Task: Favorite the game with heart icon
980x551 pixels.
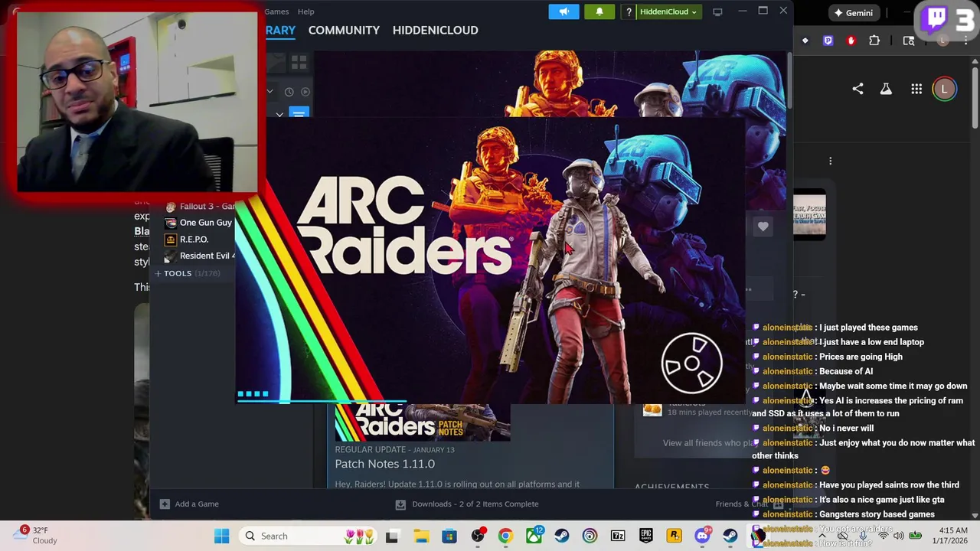Action: [763, 227]
